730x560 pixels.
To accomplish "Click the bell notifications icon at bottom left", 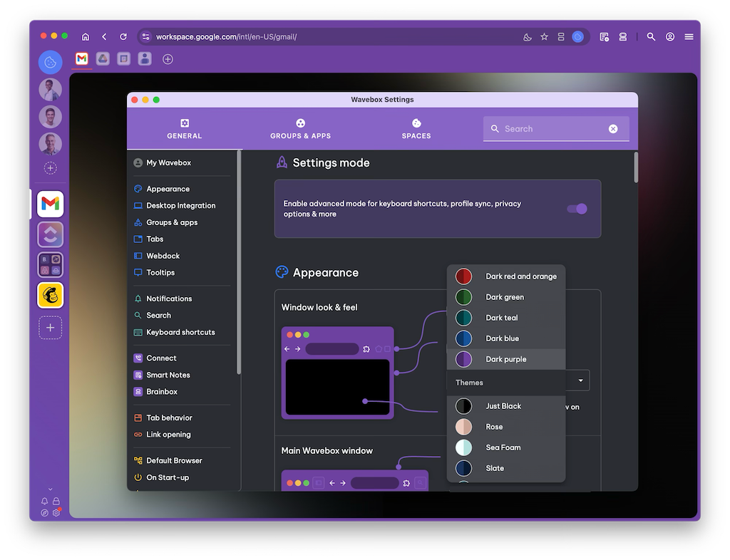I will pos(44,502).
